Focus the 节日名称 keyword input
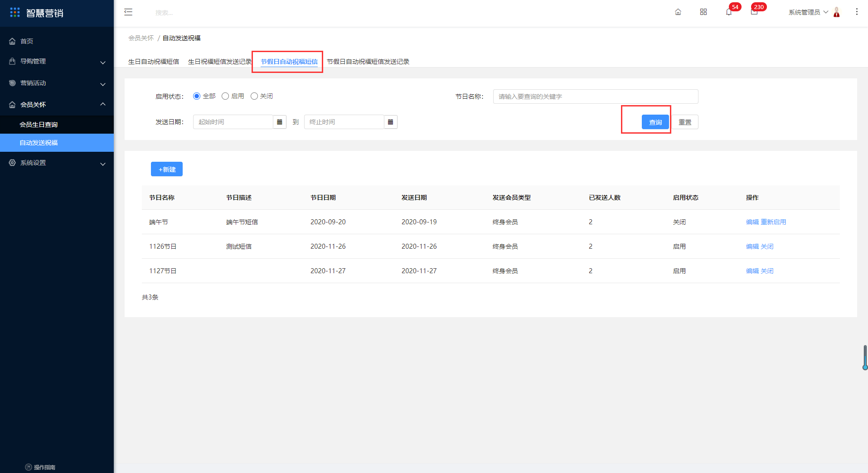 (596, 97)
